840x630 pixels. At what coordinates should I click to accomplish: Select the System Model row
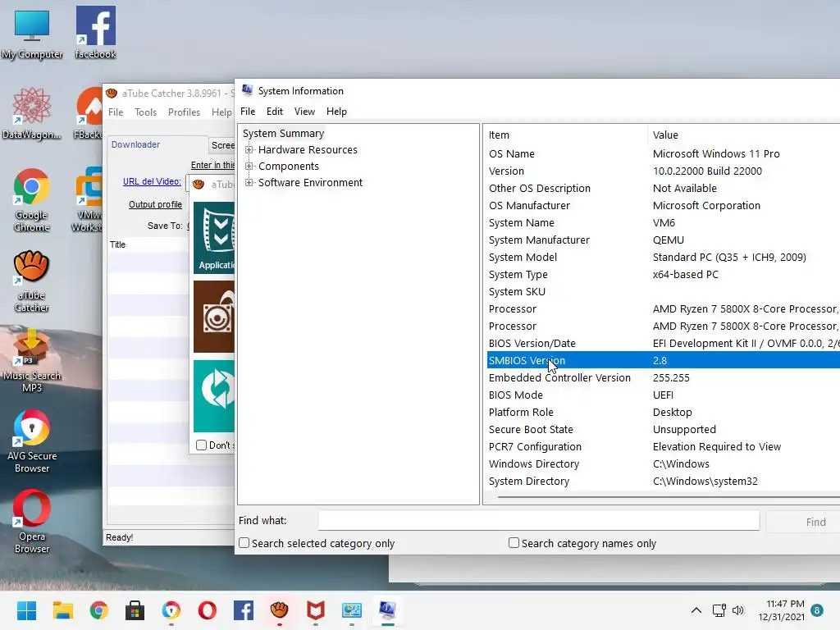[663, 257]
